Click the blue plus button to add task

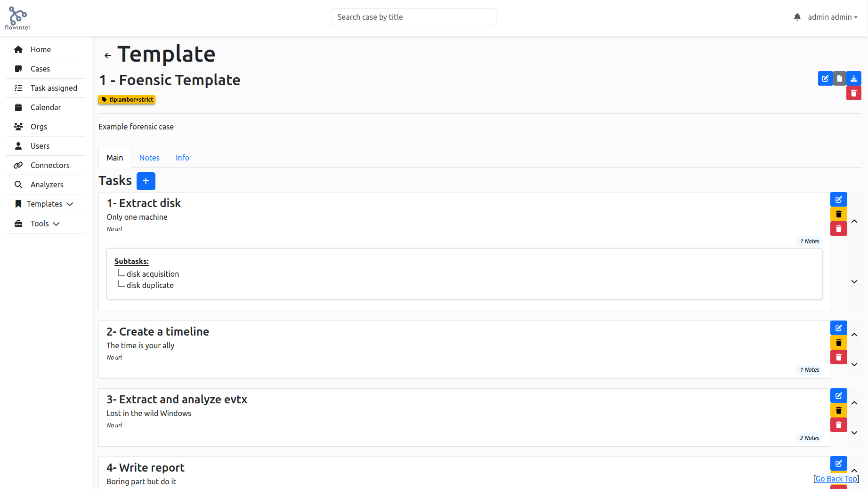click(x=146, y=181)
